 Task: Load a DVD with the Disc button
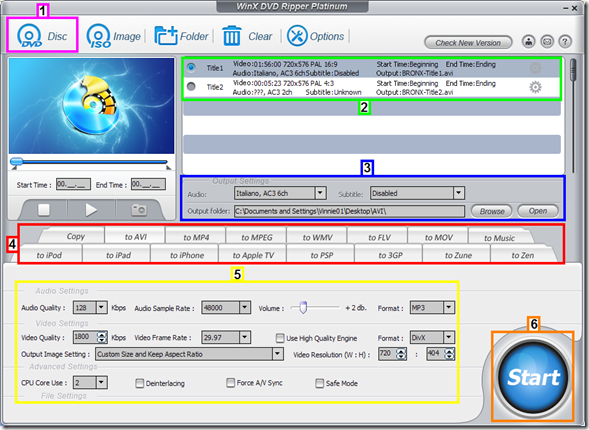[x=42, y=36]
